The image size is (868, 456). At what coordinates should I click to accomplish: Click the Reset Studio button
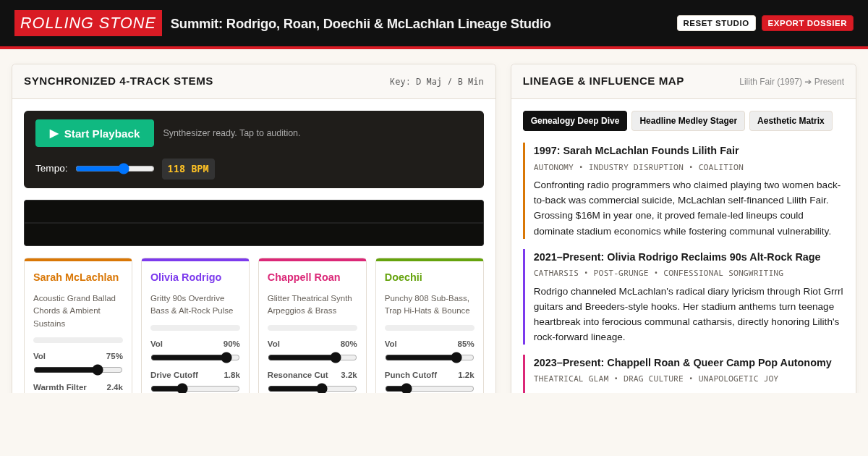pyautogui.click(x=716, y=23)
